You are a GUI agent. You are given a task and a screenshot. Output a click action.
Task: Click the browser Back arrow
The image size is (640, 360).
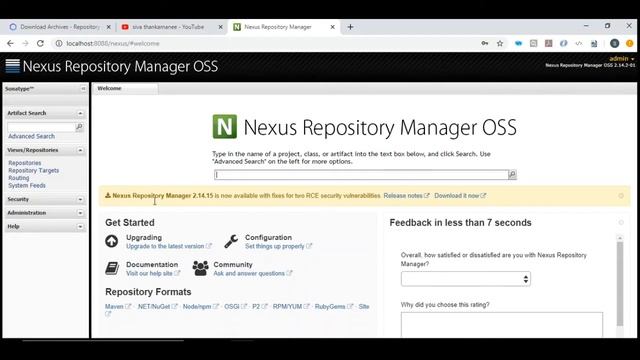click(x=10, y=43)
